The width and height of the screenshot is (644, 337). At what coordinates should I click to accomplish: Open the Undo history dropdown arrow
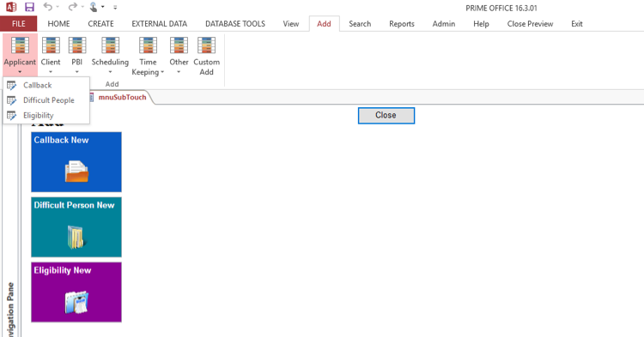(58, 7)
